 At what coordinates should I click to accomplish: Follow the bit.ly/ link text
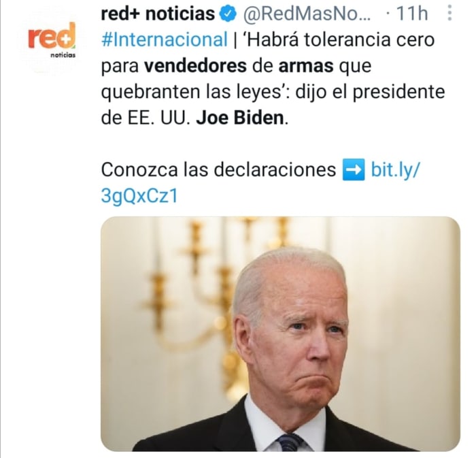(x=395, y=169)
